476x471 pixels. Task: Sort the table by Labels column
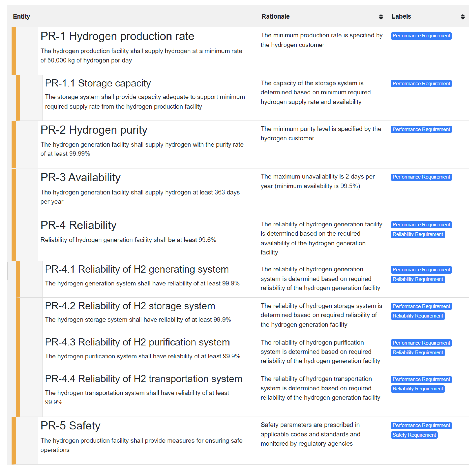tap(462, 17)
